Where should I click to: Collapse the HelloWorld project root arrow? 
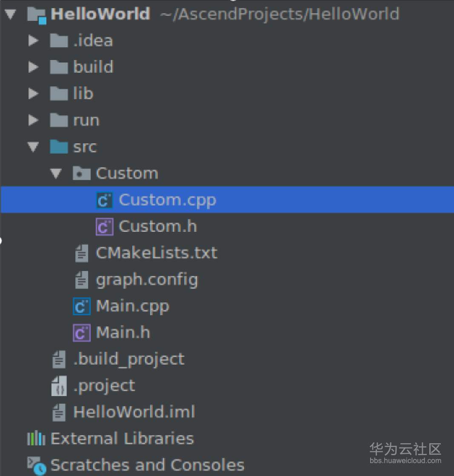(x=11, y=14)
